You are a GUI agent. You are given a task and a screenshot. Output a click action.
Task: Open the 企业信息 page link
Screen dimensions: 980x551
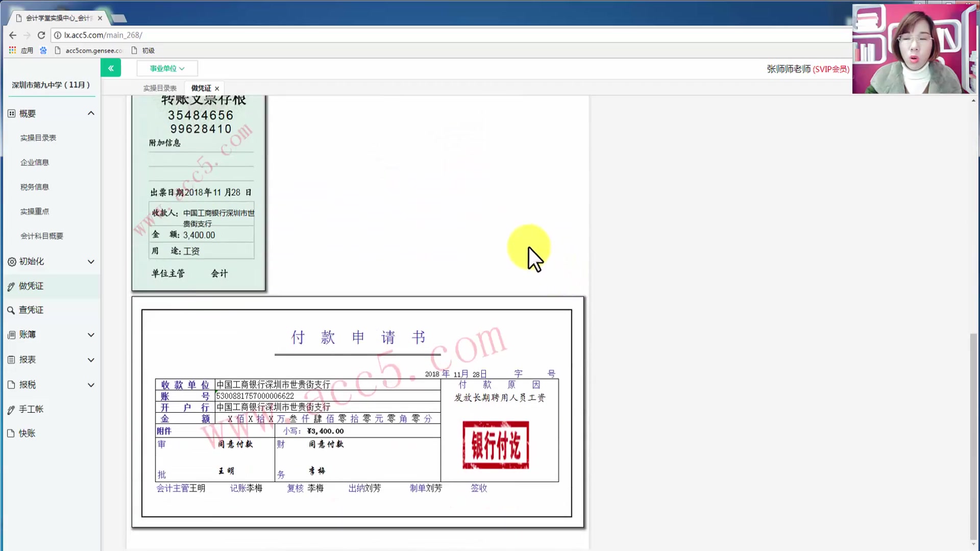point(34,162)
